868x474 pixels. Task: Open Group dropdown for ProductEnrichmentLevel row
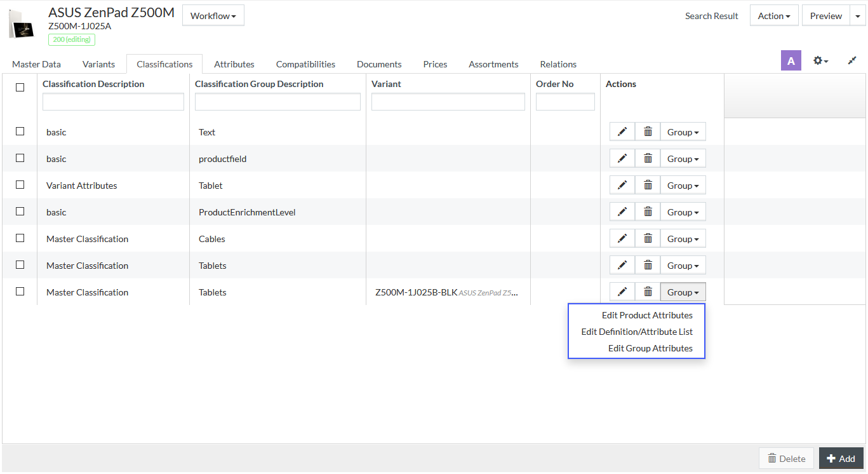(x=683, y=212)
